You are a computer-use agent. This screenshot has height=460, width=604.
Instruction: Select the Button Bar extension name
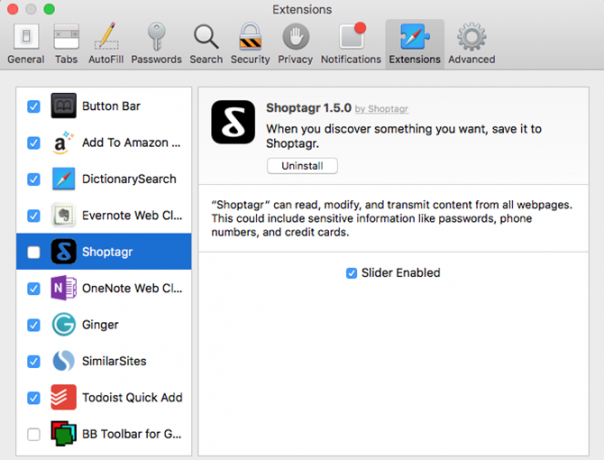click(x=111, y=106)
